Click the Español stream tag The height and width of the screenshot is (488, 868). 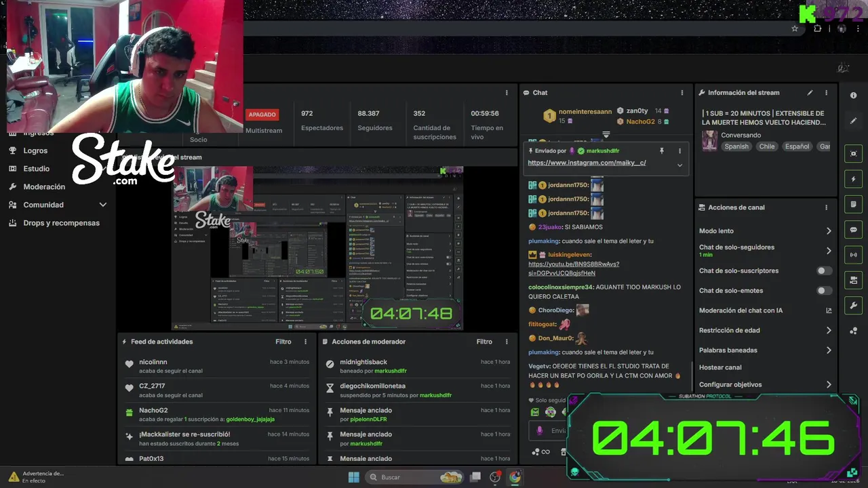pos(797,146)
